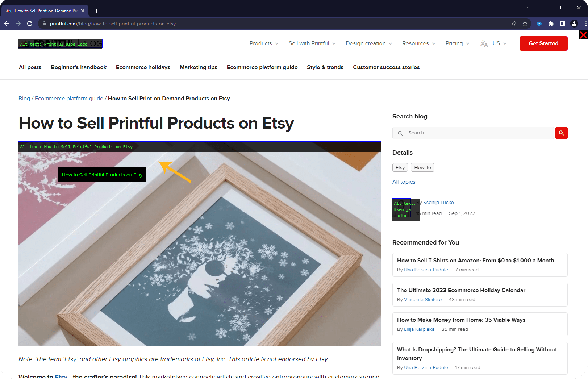
Task: Open the tab search chevron
Action: [529, 8]
